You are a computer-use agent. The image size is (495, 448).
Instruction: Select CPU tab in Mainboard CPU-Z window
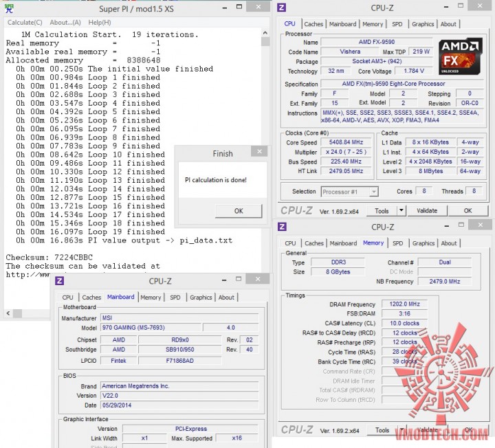tap(67, 298)
